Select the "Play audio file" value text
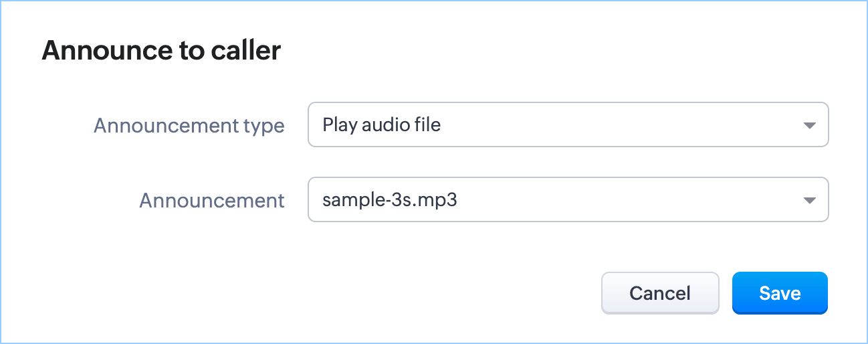The image size is (868, 344). click(x=381, y=124)
